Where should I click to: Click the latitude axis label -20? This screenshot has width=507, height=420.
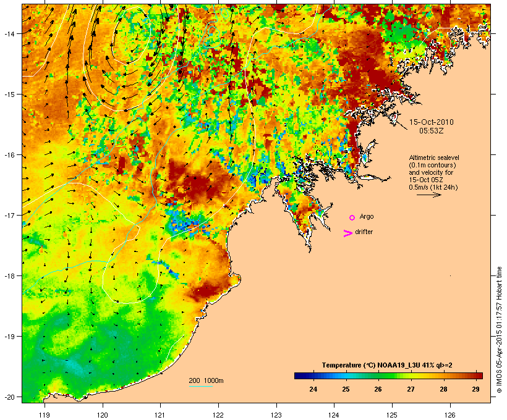[9, 397]
